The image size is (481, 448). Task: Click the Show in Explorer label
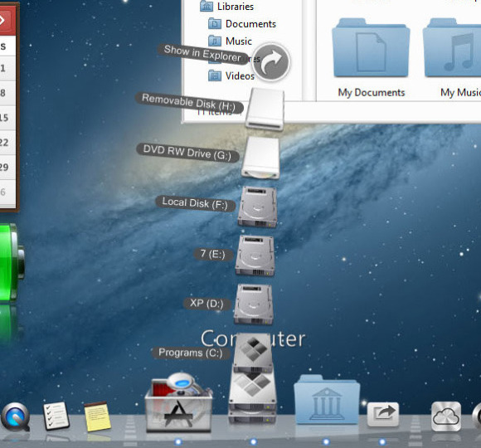[x=202, y=54]
